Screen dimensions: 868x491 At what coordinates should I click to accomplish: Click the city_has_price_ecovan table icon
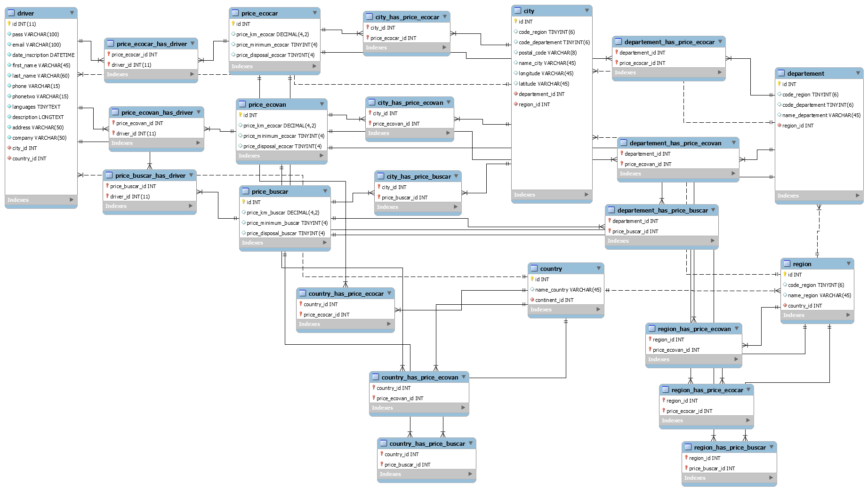point(372,103)
